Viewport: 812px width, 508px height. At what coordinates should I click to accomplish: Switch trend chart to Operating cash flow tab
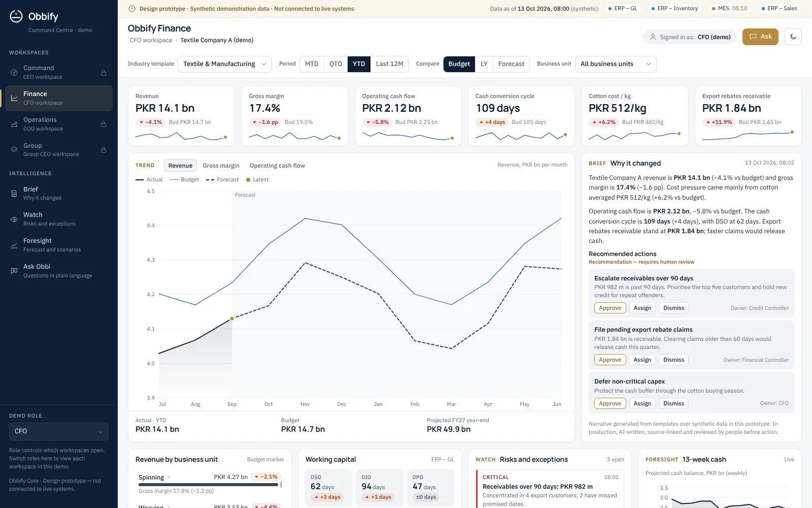[x=277, y=166]
